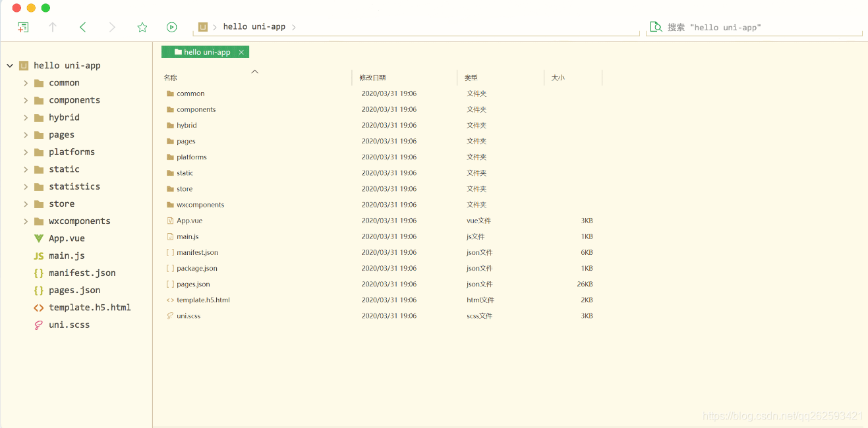Image resolution: width=868 pixels, height=428 pixels.
Task: Click the brackets icon beside package.json
Action: coord(170,268)
